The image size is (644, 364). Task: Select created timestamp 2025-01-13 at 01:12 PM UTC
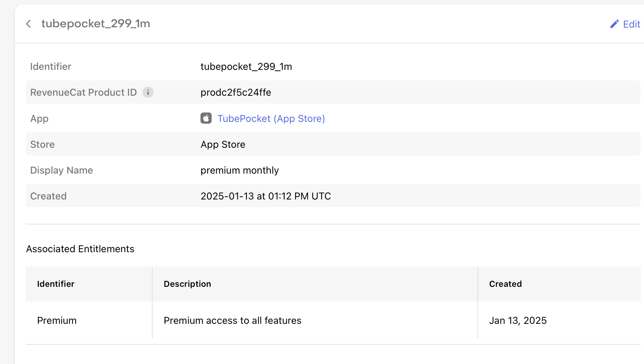266,196
